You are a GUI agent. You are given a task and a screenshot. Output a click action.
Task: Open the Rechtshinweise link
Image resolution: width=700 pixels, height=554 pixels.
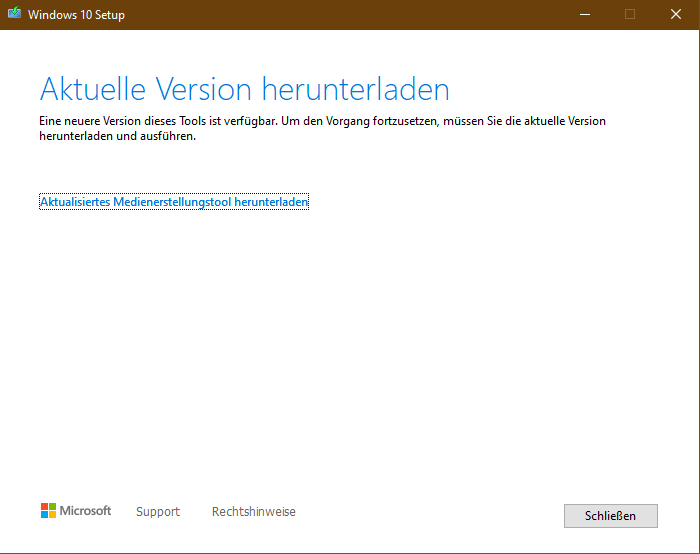[x=254, y=512]
